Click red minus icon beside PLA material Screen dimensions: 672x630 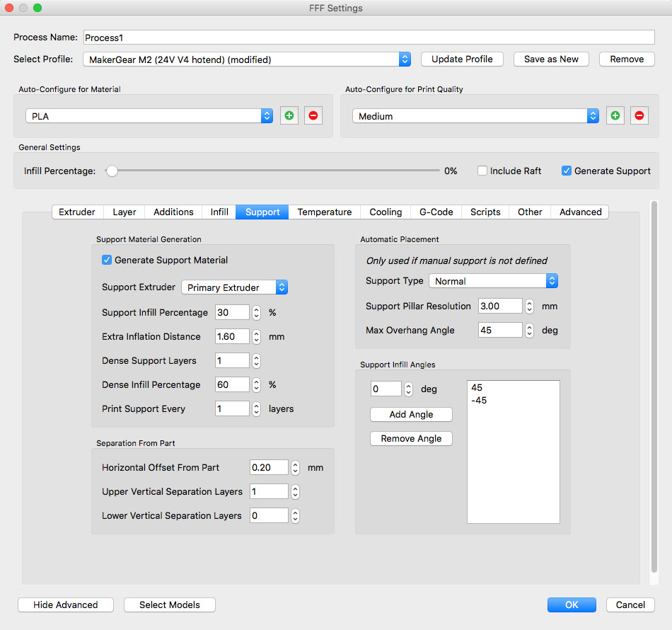tap(313, 116)
